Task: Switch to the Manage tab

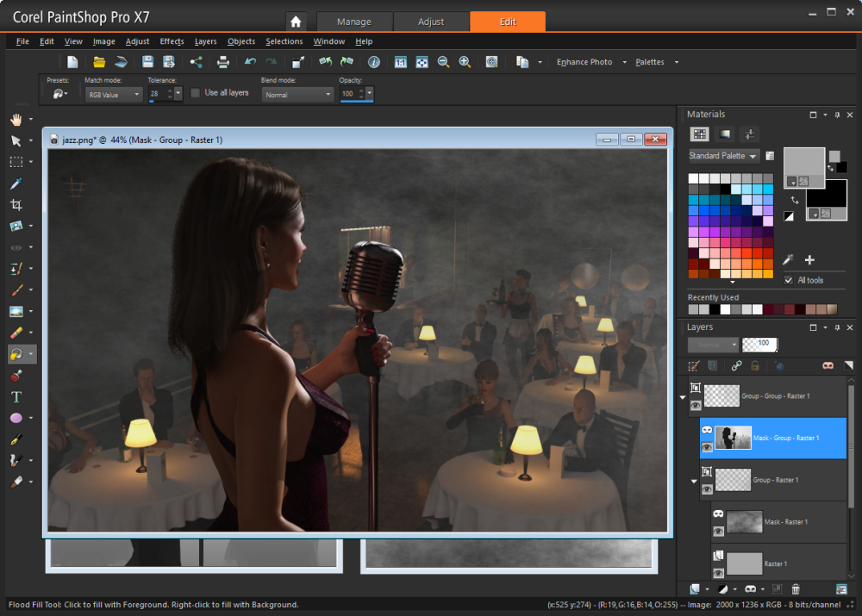Action: pyautogui.click(x=354, y=22)
